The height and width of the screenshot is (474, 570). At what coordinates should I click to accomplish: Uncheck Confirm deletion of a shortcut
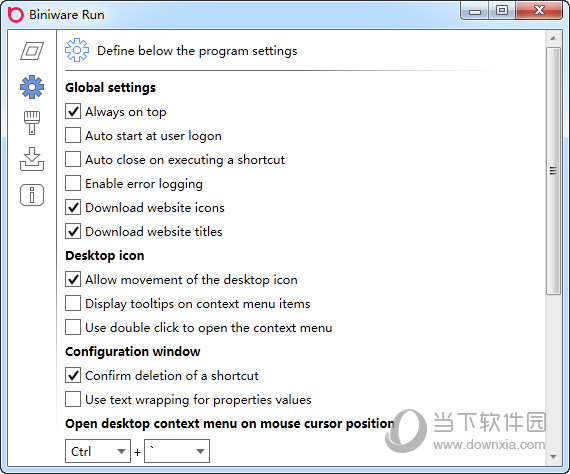(x=73, y=375)
